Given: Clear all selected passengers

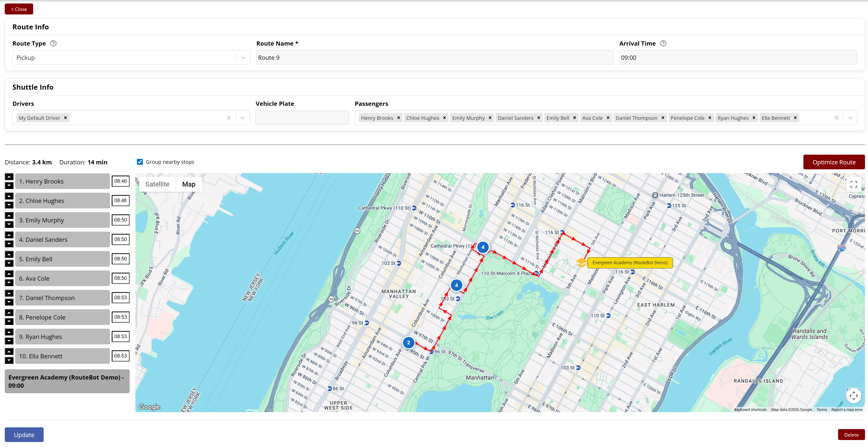Looking at the screenshot, I should (837, 118).
